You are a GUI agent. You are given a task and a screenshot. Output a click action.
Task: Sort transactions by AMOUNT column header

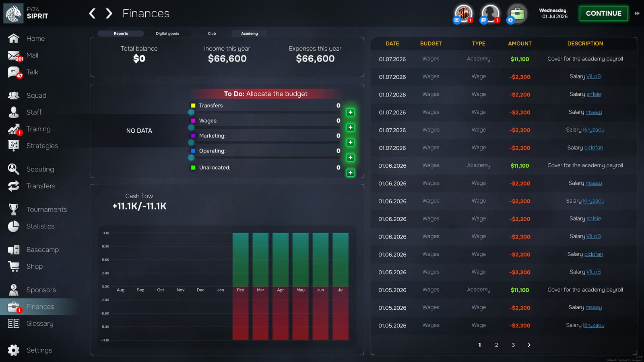coord(520,43)
